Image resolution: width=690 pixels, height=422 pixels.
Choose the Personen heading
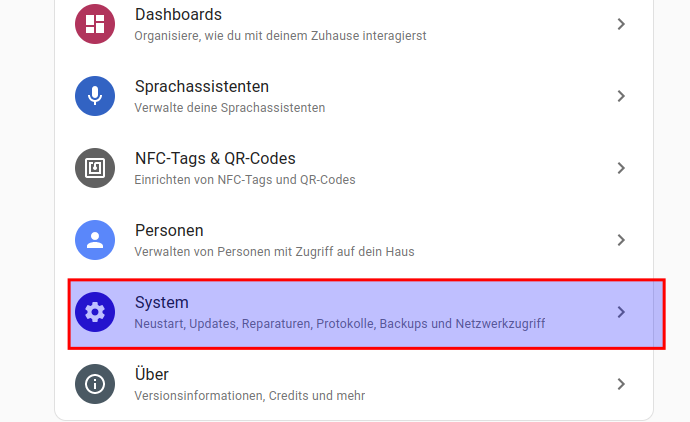click(169, 231)
